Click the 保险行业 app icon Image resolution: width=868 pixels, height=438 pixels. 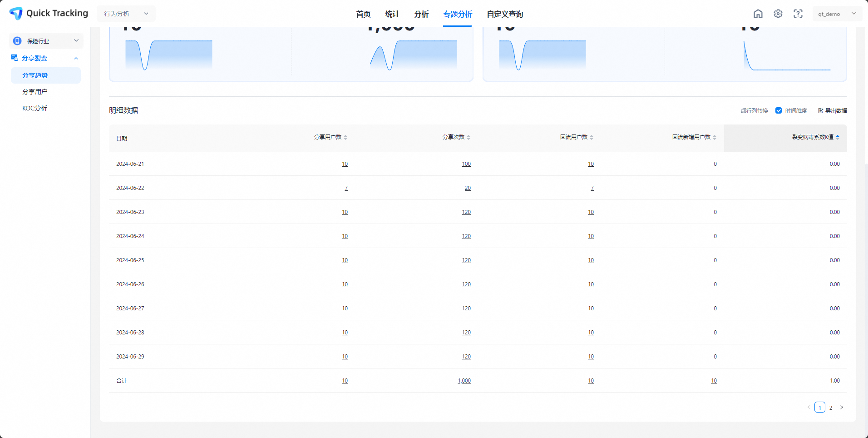(17, 41)
